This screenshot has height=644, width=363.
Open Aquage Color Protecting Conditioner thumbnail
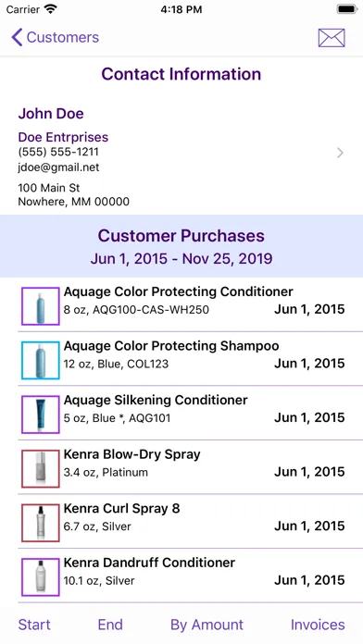coord(41,306)
